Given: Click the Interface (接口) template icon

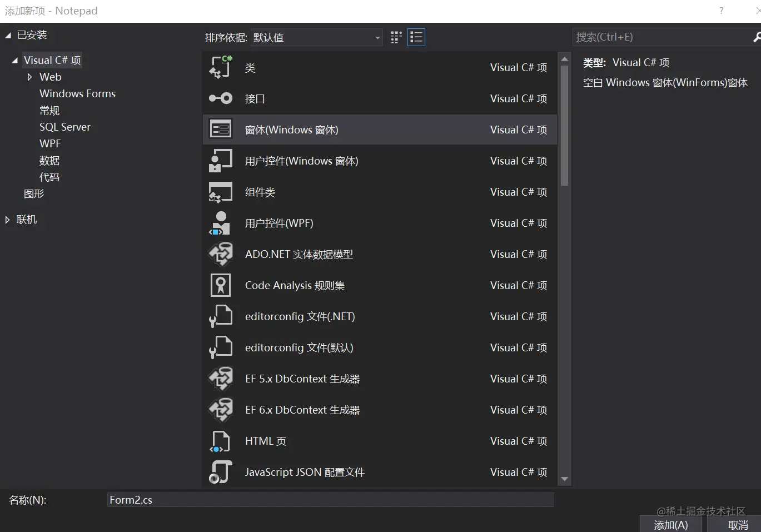Looking at the screenshot, I should [221, 98].
